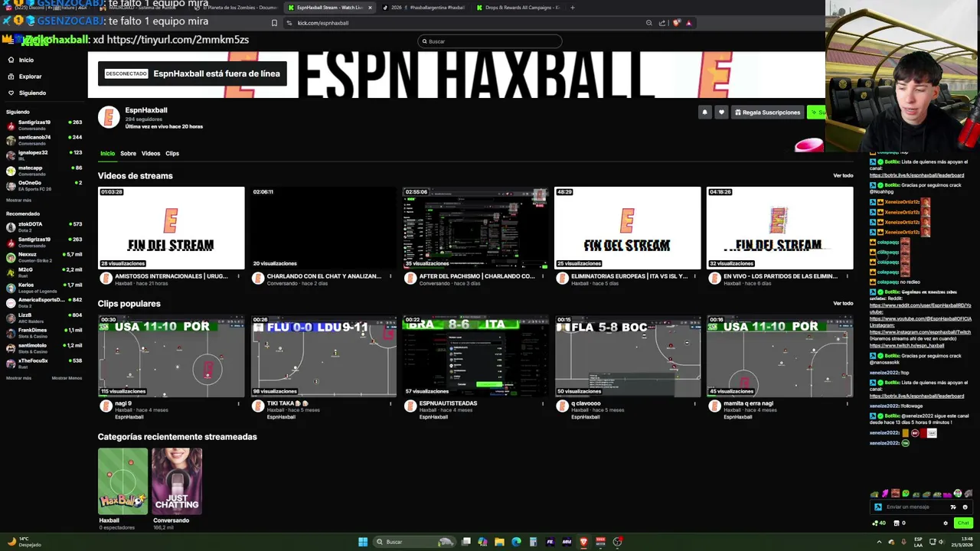The height and width of the screenshot is (551, 980).
Task: Open the TIKI TAKA clip thumbnail
Action: click(x=324, y=356)
